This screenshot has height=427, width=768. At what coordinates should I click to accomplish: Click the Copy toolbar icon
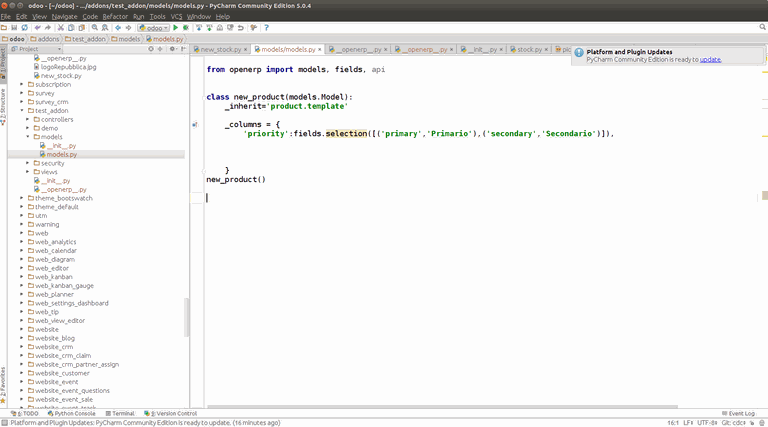coord(71,28)
